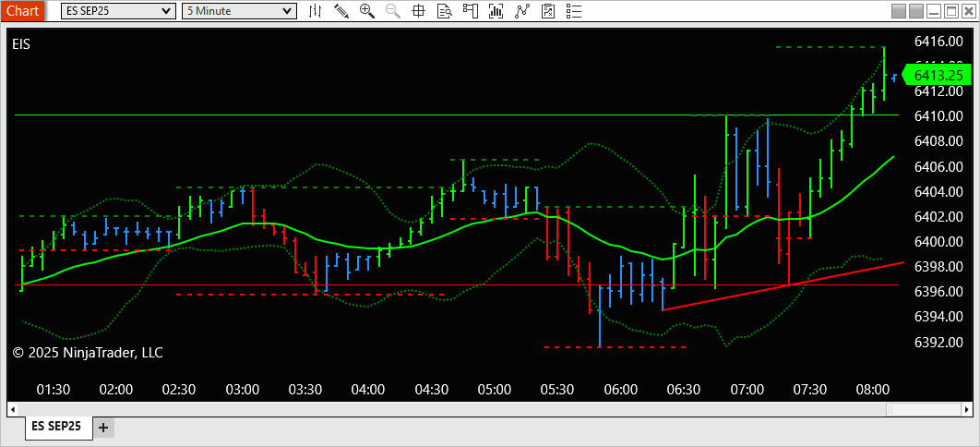Click the horizontal scrollbar right arrow
Viewport: 980px width, 447px height.
[967, 409]
